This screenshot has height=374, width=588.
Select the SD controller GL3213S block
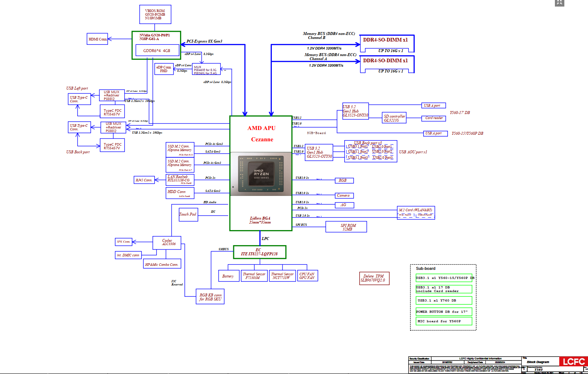pyautogui.click(x=394, y=118)
